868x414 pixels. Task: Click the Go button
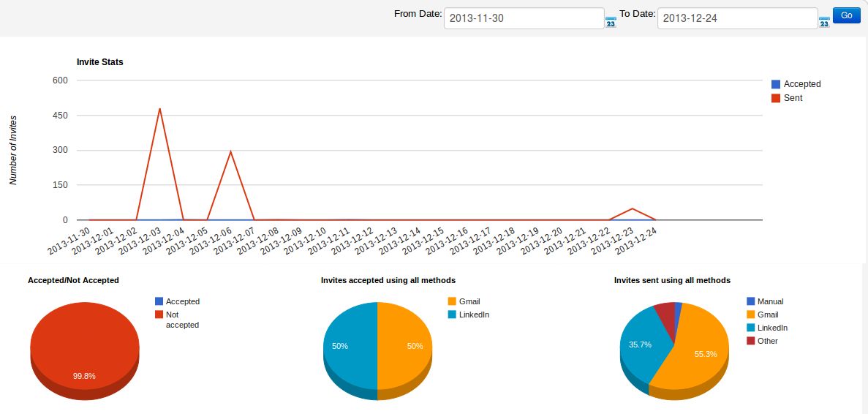(x=847, y=15)
